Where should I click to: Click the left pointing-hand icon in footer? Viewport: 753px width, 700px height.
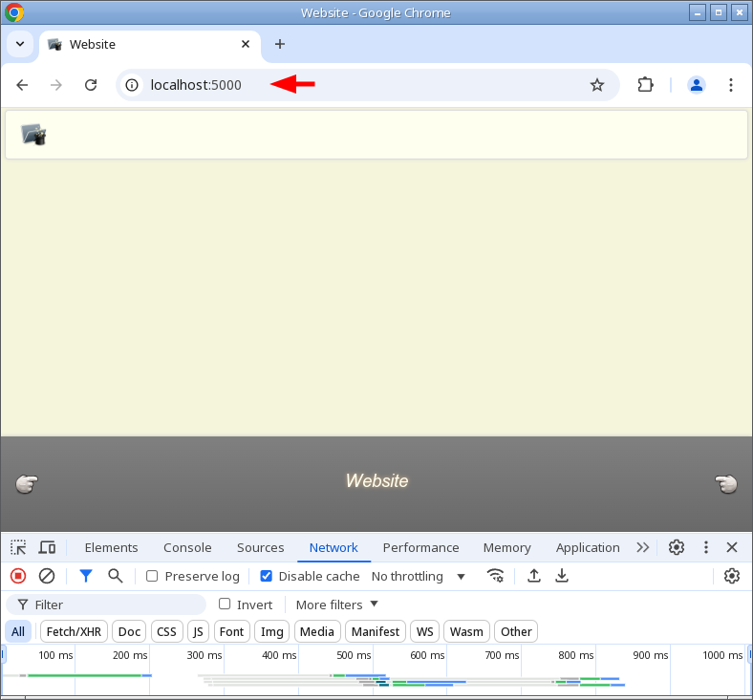27,483
